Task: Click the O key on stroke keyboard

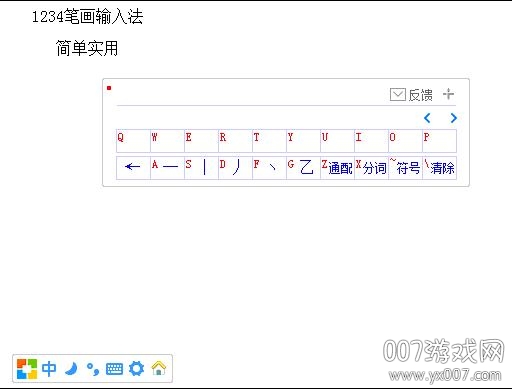Action: (x=405, y=141)
